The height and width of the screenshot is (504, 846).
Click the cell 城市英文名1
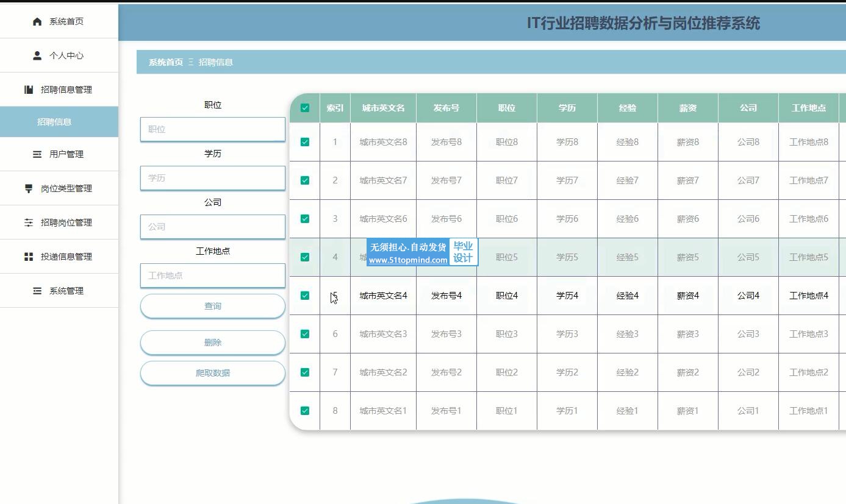click(383, 411)
